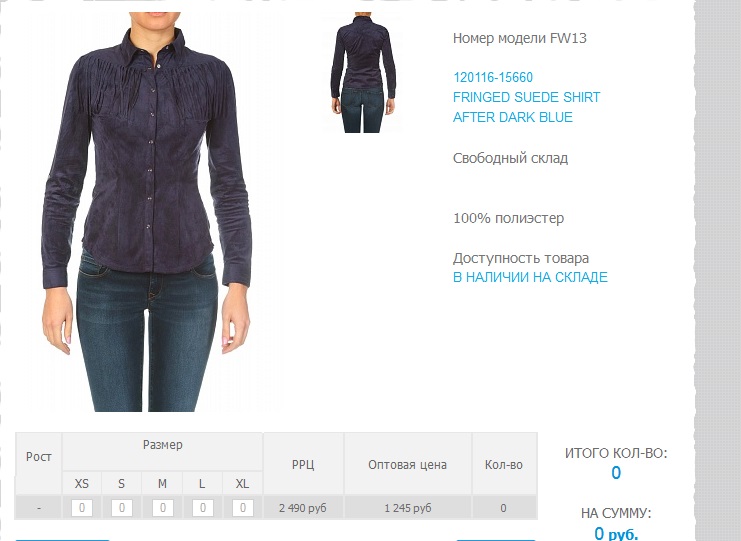The height and width of the screenshot is (541, 741).
Task: Click the Оптовая цена column header
Action: coord(408,464)
